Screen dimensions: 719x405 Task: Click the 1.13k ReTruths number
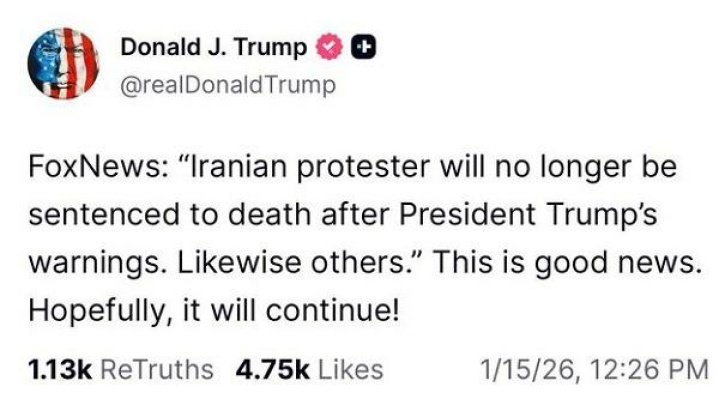coord(56,369)
